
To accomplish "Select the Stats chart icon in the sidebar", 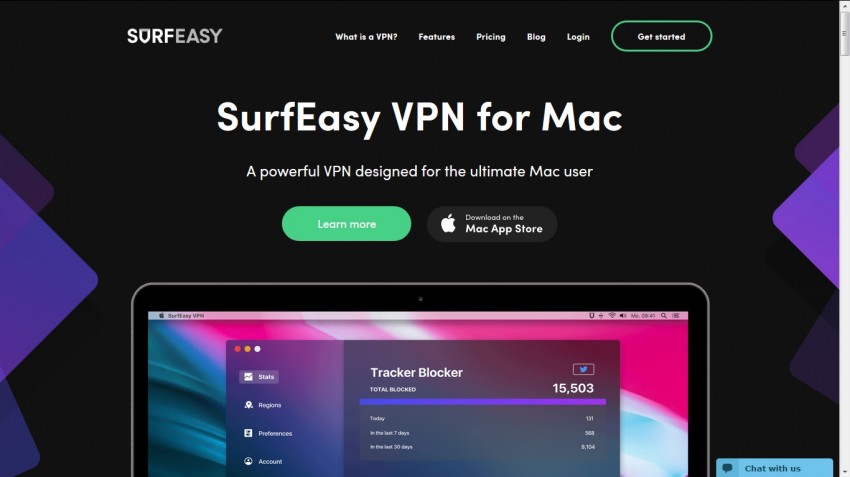I will (x=248, y=377).
